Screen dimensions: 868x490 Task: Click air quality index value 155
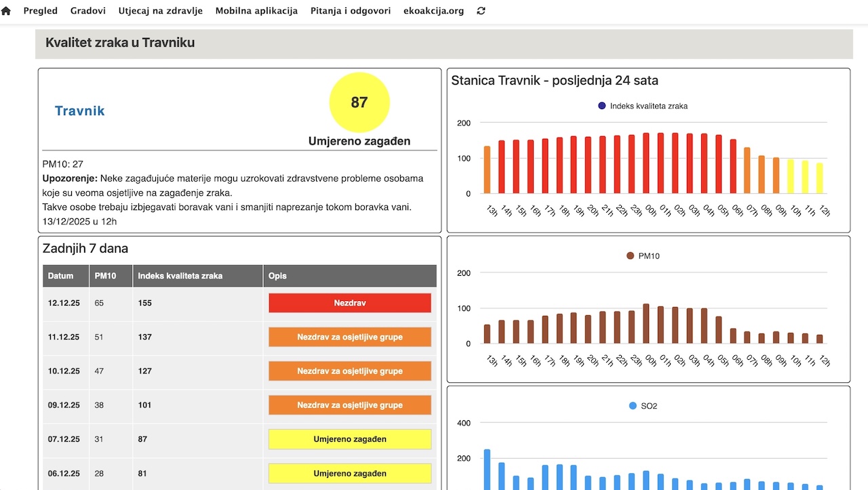coord(145,303)
